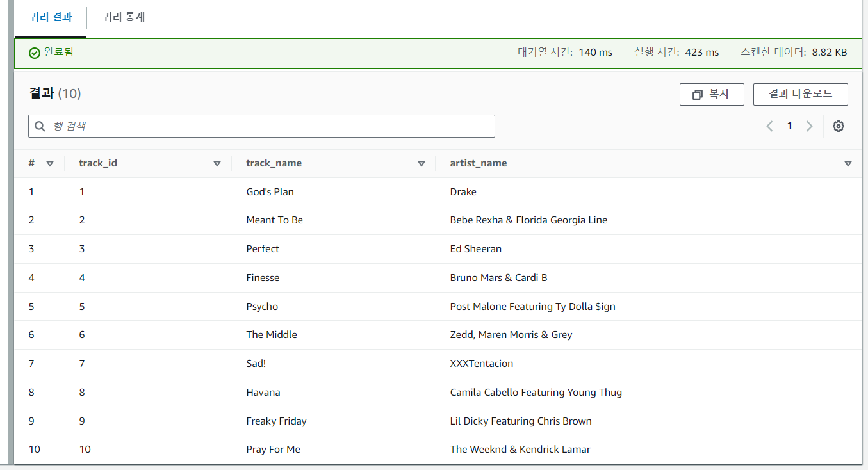Switch to the 쿼리 통계 tab

point(124,17)
